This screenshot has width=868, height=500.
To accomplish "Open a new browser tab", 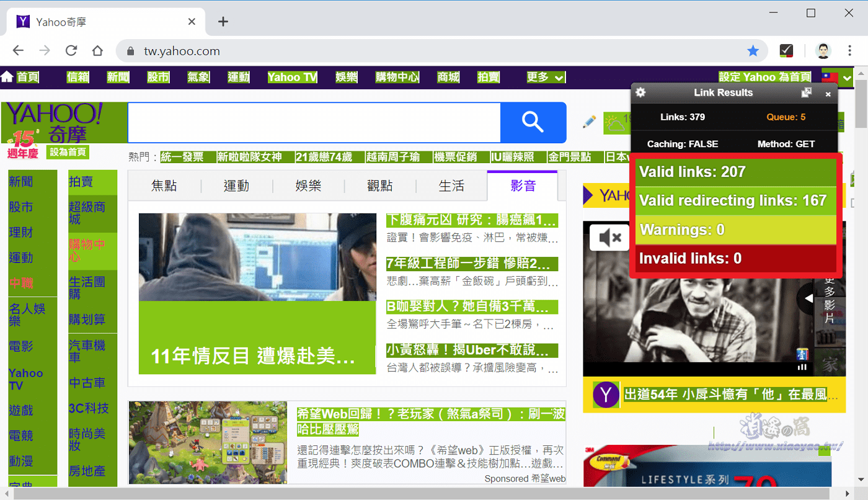I will pyautogui.click(x=223, y=22).
